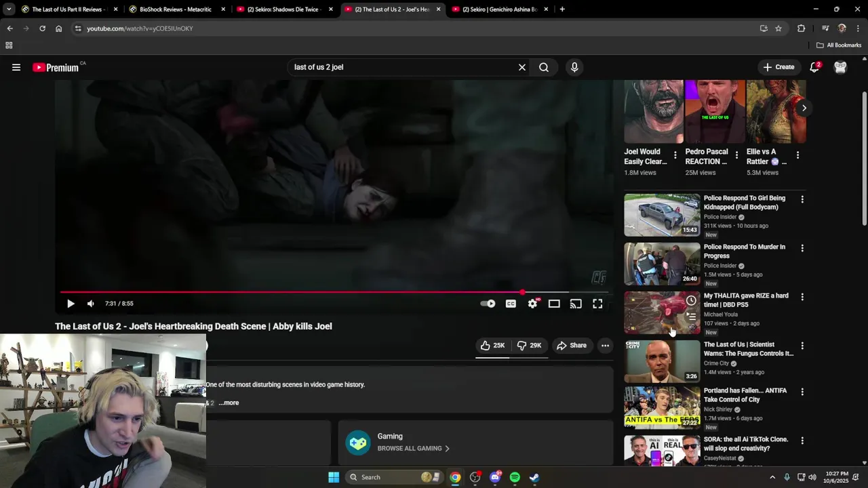Image resolution: width=868 pixels, height=488 pixels.
Task: Open Chrome three-dot menu
Action: (859, 28)
